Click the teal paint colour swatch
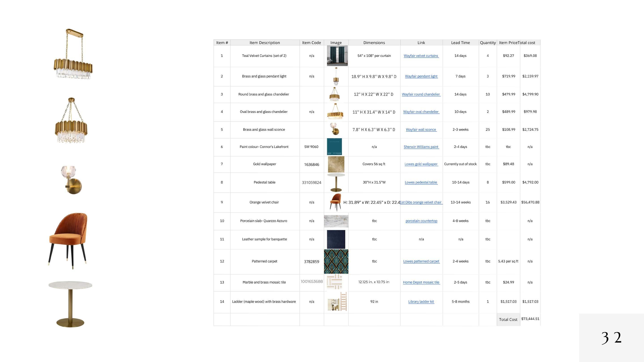Screen dimensions: 644x362 point(334,147)
